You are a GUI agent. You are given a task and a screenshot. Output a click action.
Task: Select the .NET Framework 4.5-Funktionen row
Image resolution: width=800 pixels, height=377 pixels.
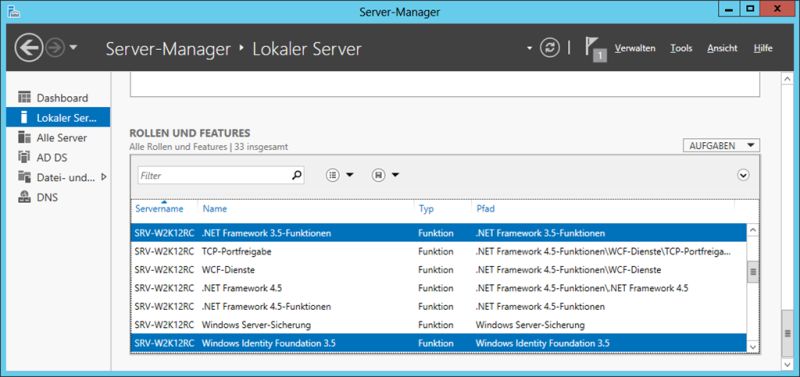click(438, 307)
